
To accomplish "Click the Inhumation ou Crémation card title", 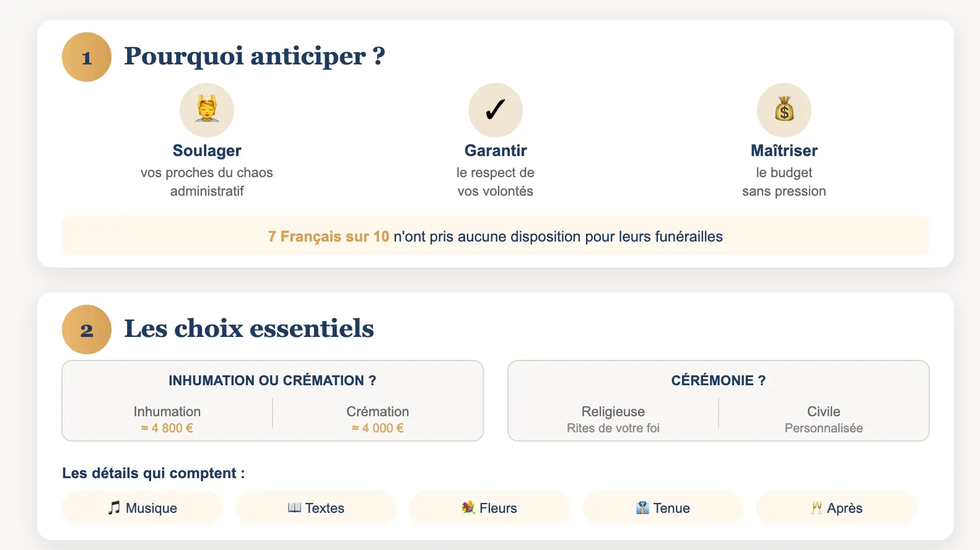I will (273, 380).
